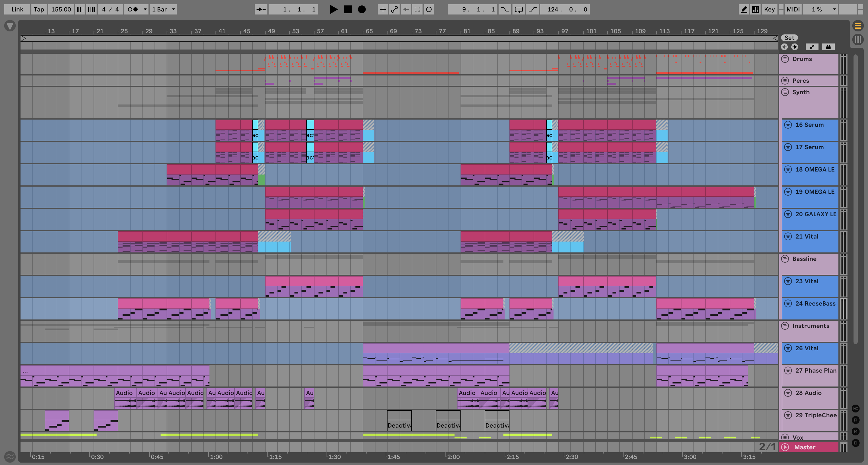Toggle the Metronome button
Screen dimensions: 868x465
133,9
